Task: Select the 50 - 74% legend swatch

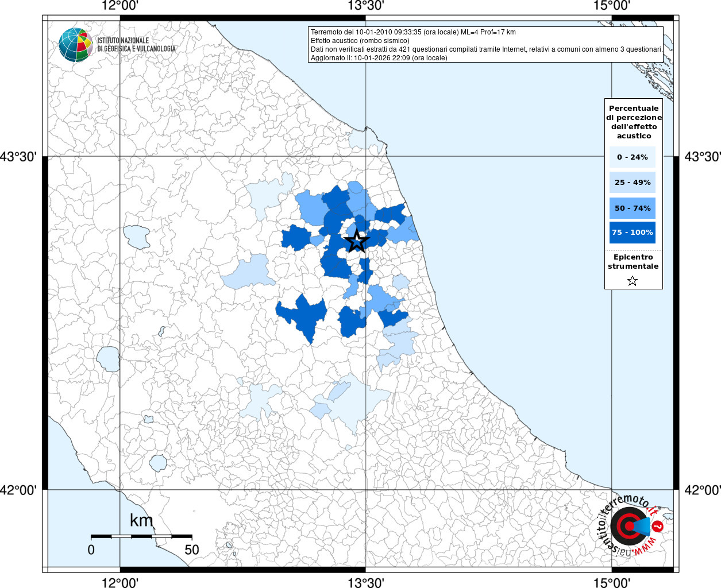Action: coord(632,208)
